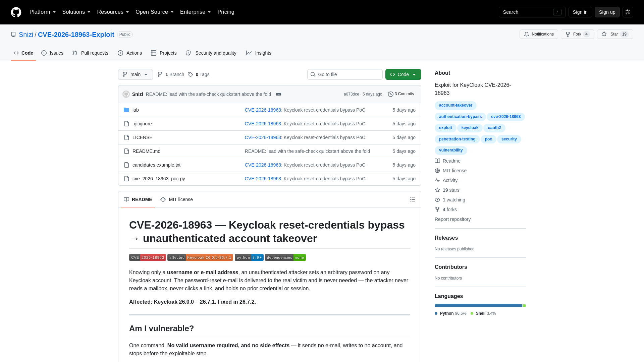Focus the top Search field
The height and width of the screenshot is (362, 644).
point(532,12)
